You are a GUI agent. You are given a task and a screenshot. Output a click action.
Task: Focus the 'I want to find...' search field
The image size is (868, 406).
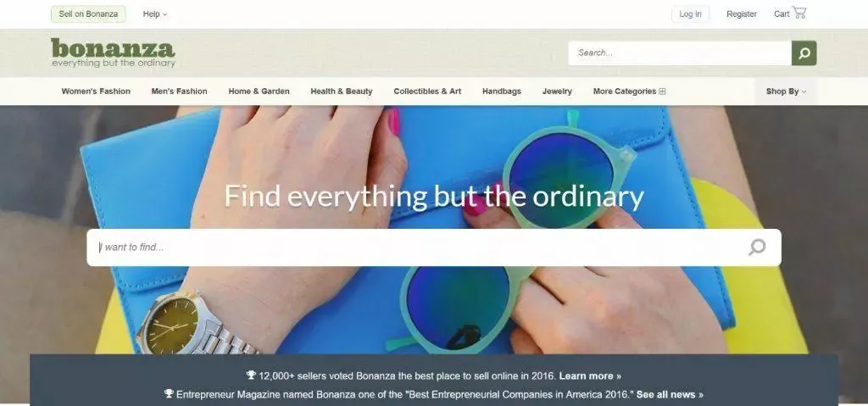pos(434,247)
